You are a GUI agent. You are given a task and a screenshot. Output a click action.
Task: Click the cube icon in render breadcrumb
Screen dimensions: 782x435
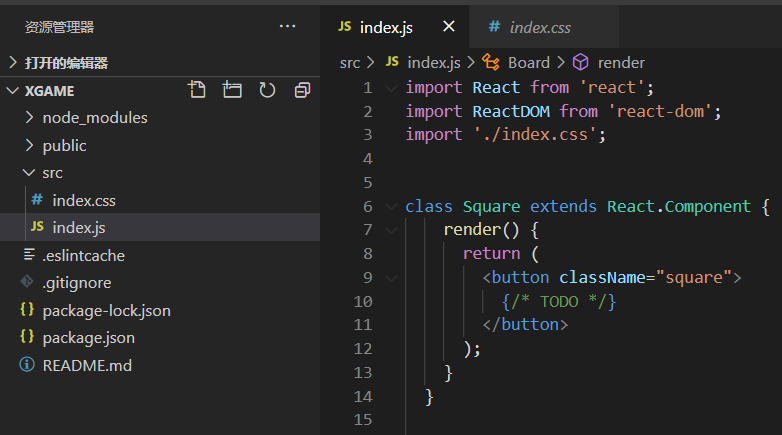point(580,62)
